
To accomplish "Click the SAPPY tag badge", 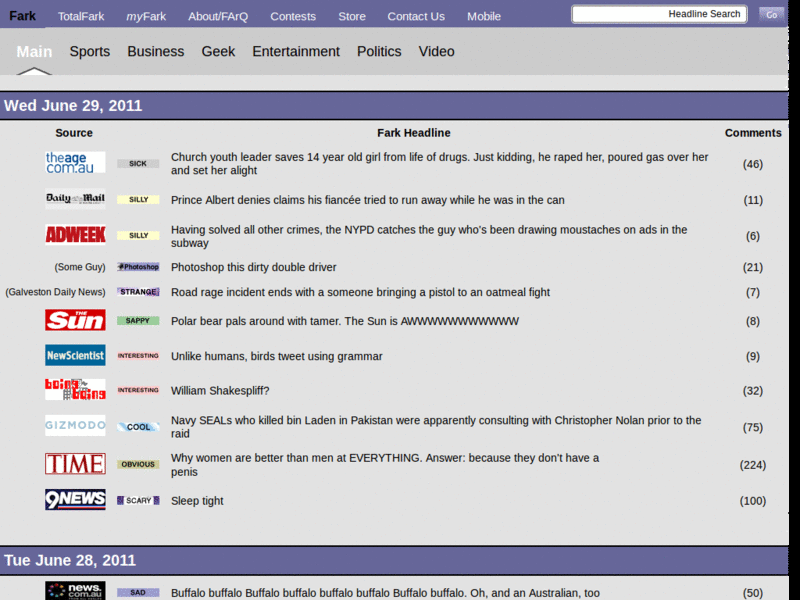I will click(x=138, y=320).
